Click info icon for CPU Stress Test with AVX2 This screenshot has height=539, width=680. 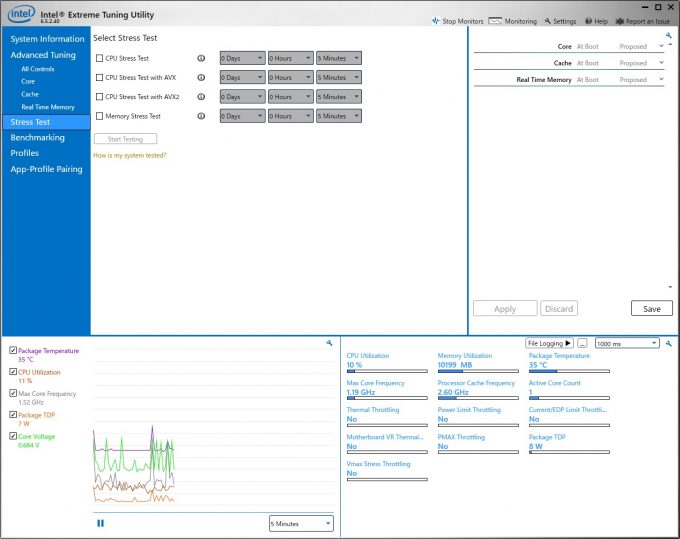click(x=201, y=97)
